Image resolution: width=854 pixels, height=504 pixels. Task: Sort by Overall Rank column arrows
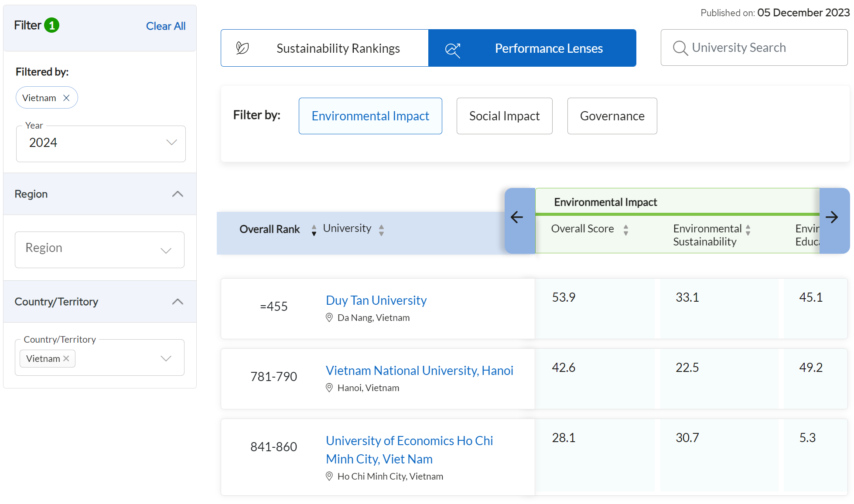[314, 230]
